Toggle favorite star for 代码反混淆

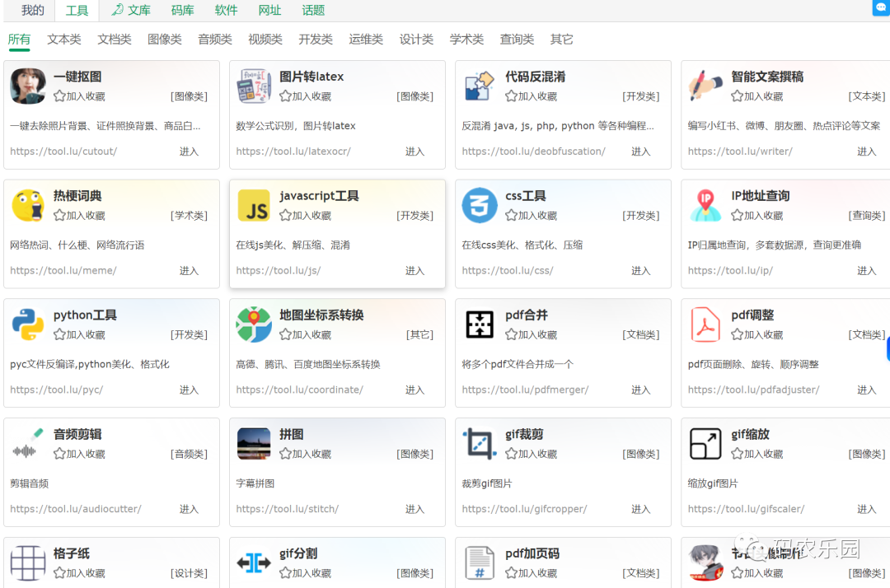click(x=512, y=96)
